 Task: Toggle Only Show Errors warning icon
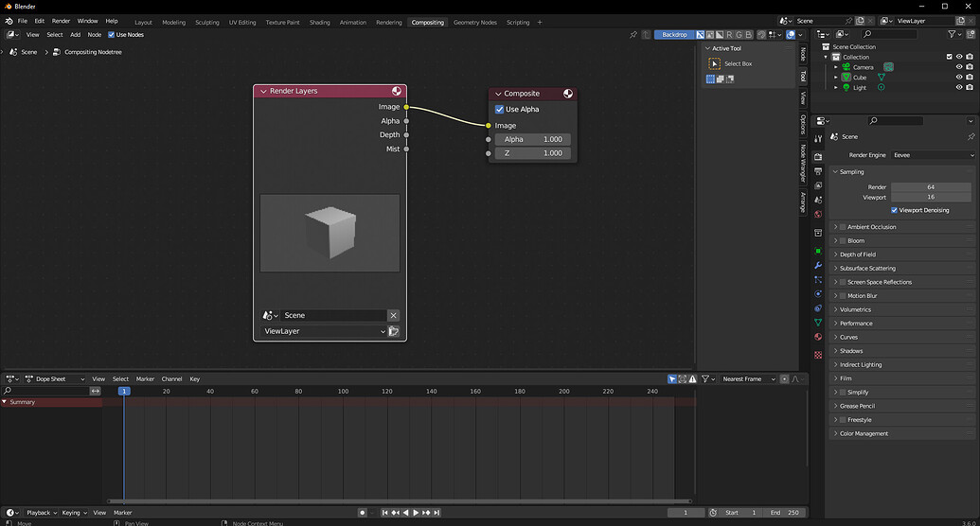692,379
